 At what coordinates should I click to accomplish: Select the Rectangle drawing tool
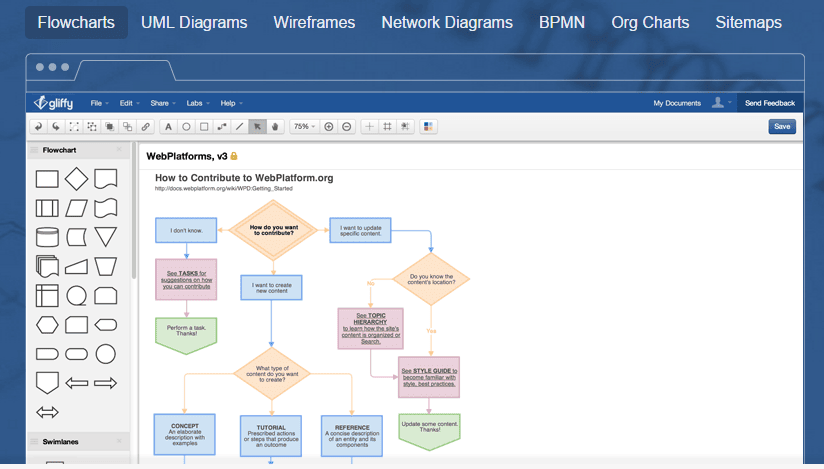click(204, 127)
